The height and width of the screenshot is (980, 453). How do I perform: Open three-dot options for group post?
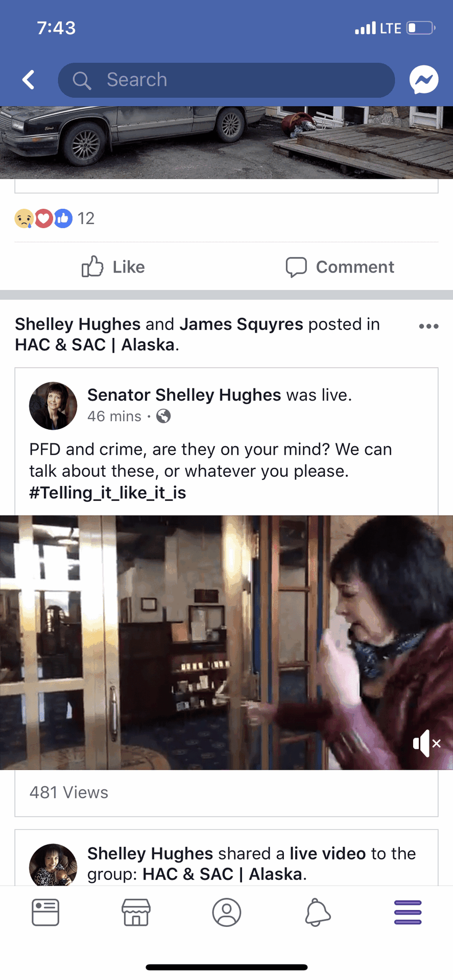(428, 326)
